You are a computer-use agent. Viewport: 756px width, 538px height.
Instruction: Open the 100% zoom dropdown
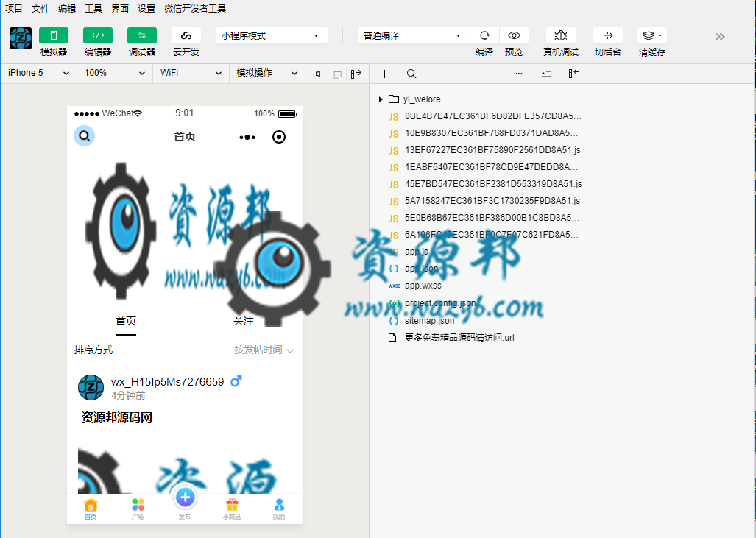115,74
